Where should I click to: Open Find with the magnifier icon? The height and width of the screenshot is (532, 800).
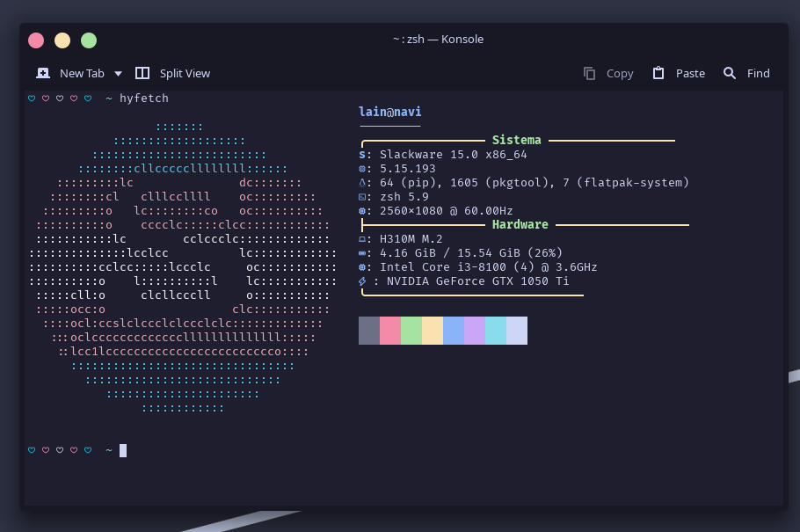730,73
